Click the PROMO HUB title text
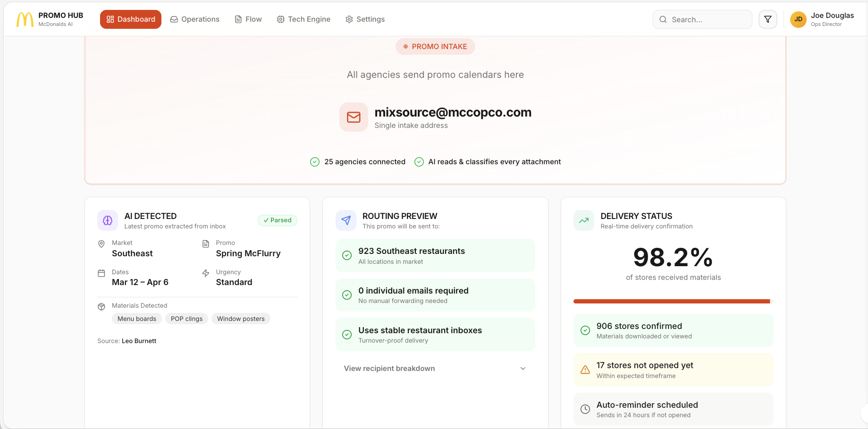 tap(61, 16)
